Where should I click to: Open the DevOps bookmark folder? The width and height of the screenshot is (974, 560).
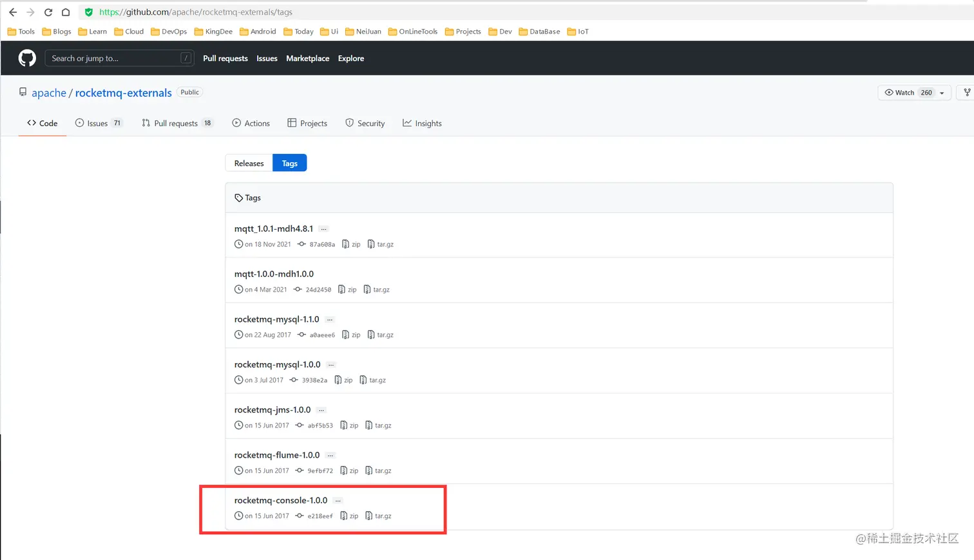pyautogui.click(x=169, y=32)
